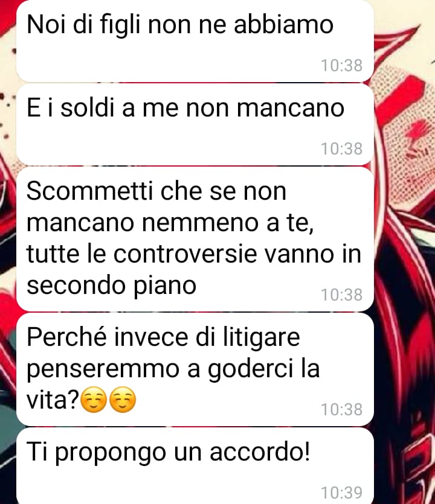Screen dimensions: 435x504
Task: Tap the timestamp on the 'figli' message
Action: (342, 65)
